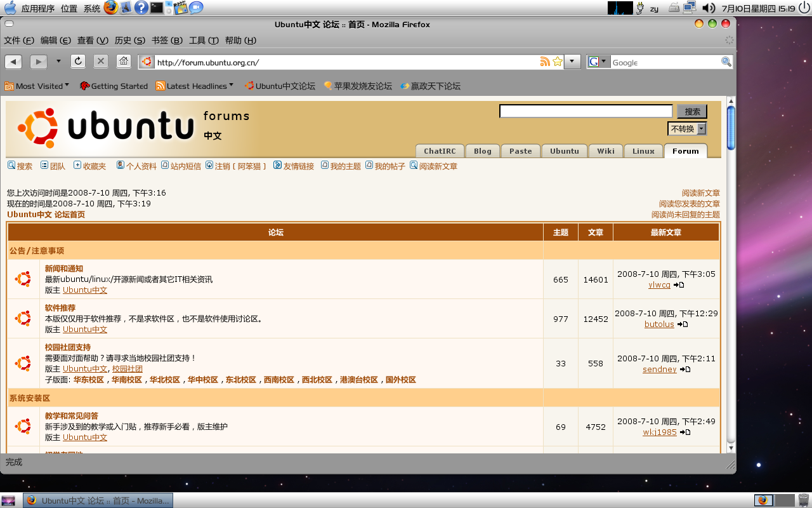Open the 文件 (F) menu
The width and height of the screenshot is (812, 508).
coord(19,40)
